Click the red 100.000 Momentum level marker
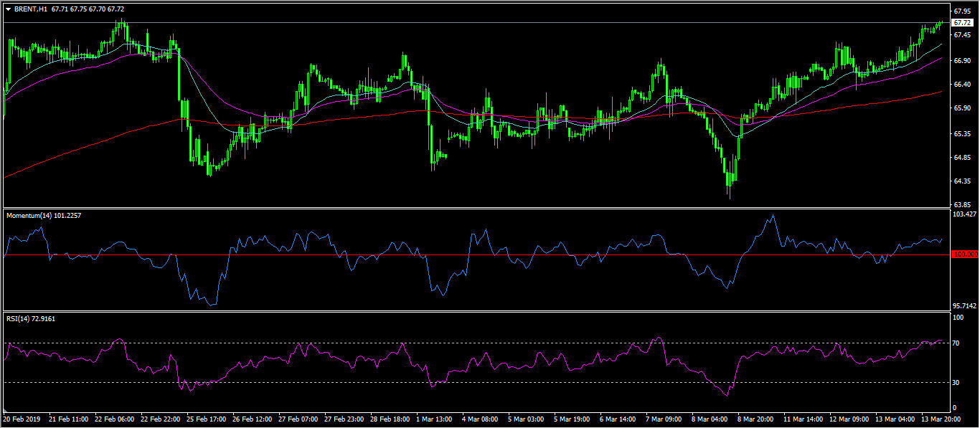980x428 pixels. pos(964,255)
